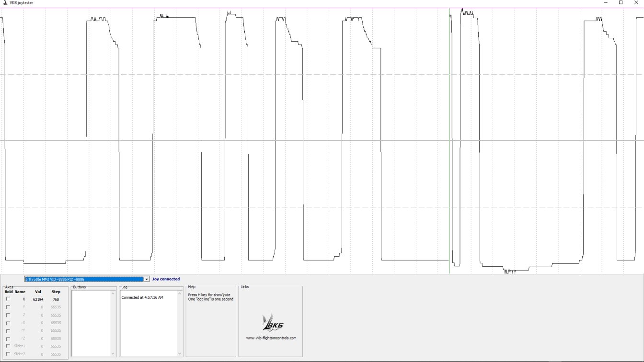Toggle the Bold checkbox for rZ axis
This screenshot has width=644, height=362.
[x=8, y=338]
